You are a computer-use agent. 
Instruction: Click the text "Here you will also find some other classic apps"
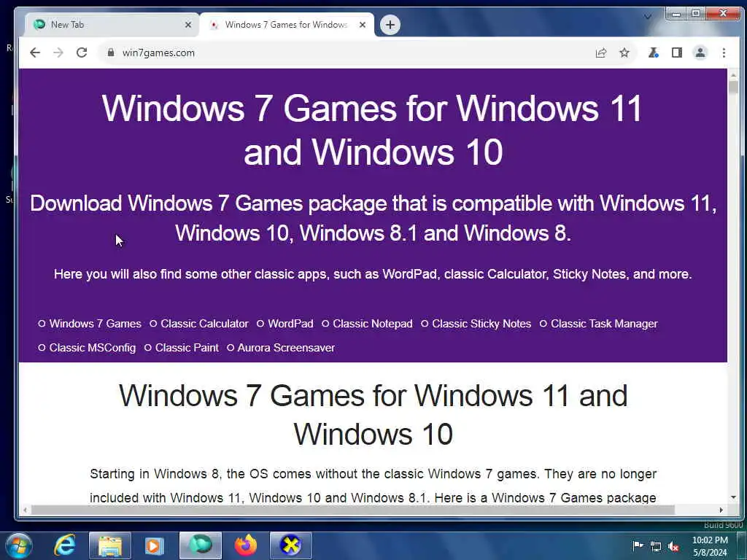(x=192, y=274)
